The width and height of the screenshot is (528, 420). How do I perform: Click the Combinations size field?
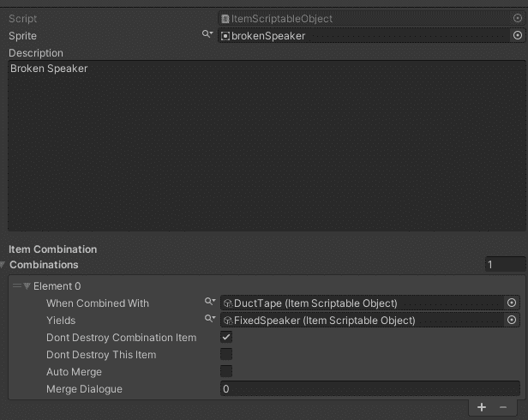tap(505, 265)
